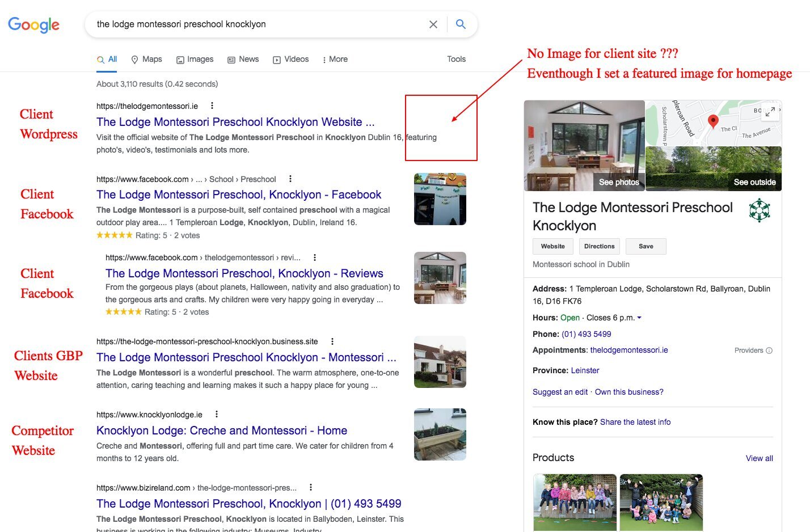Image resolution: width=810 pixels, height=532 pixels.
Task: Open options for knocklyonlodge.ie result
Action: click(x=217, y=414)
